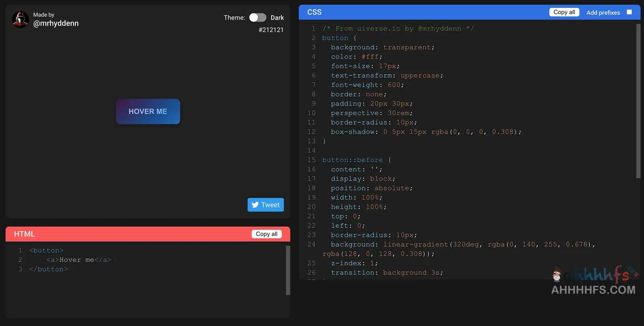Enable the Add prefixes checkbox
The image size is (644, 326).
coord(629,12)
